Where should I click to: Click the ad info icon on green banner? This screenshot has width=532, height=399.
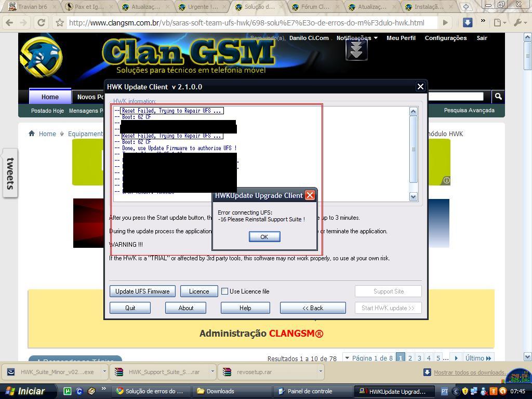tap(446, 180)
